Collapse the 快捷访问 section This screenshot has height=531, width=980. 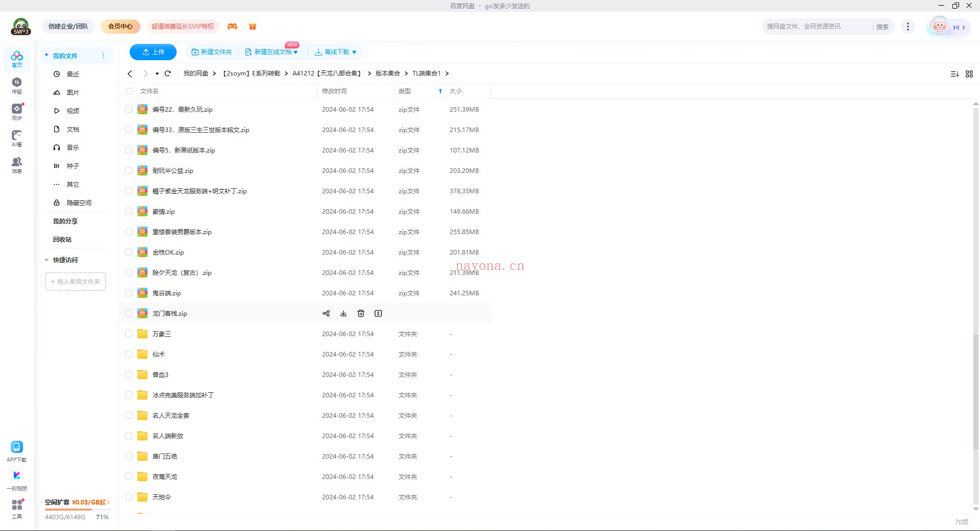pos(46,260)
